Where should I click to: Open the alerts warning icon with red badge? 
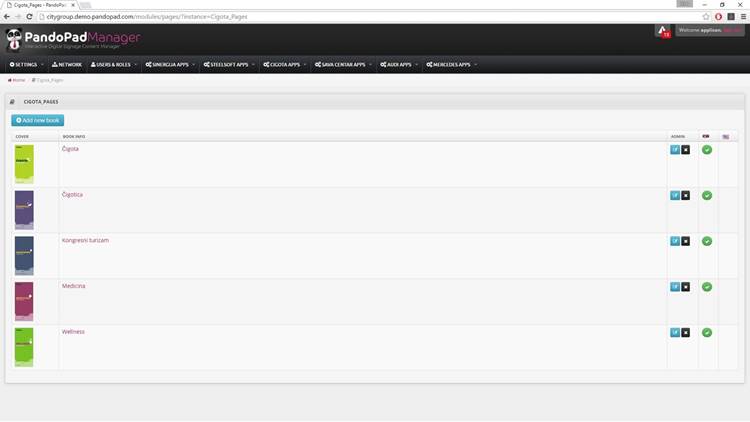point(663,31)
